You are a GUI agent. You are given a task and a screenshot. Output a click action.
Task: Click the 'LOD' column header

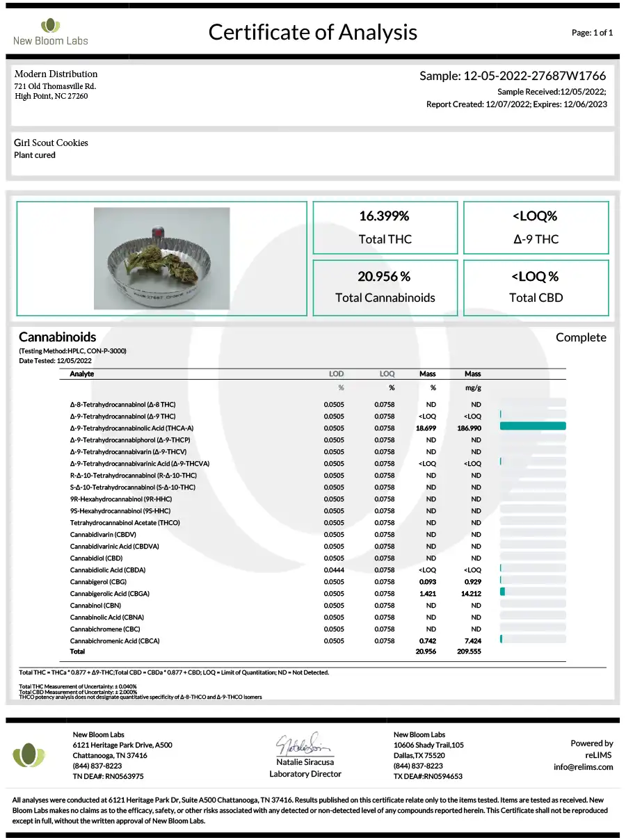(336, 374)
